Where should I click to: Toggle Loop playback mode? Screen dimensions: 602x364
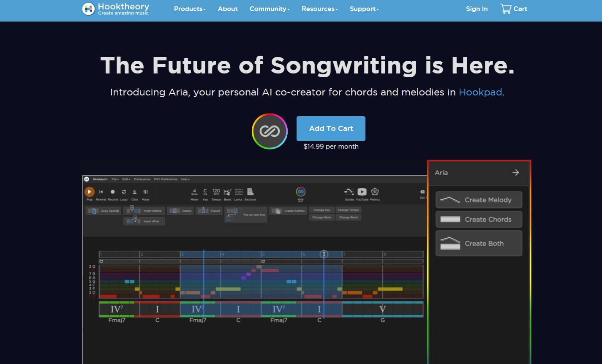[124, 192]
